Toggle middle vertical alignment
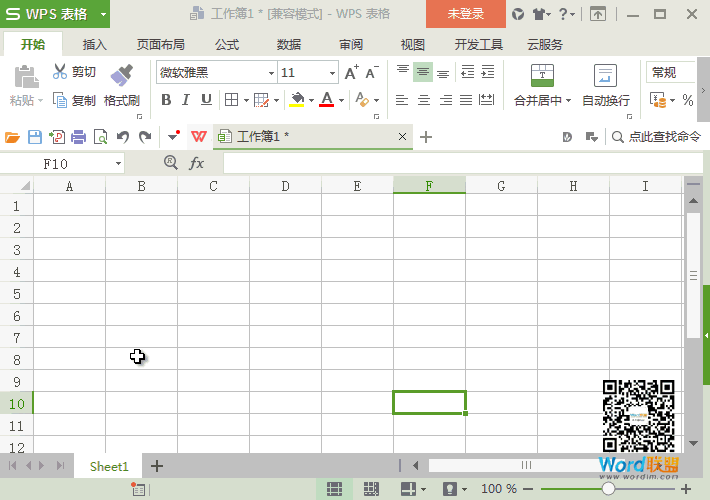 pyautogui.click(x=423, y=72)
